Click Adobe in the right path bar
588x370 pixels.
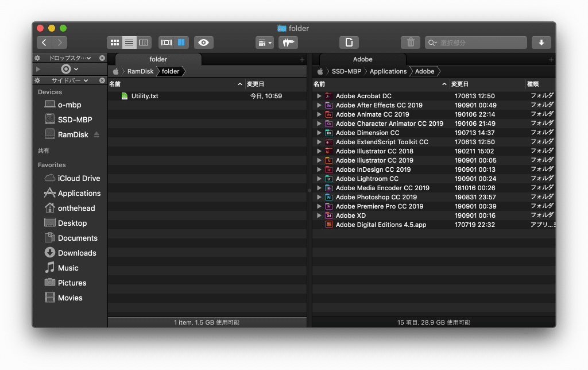(424, 71)
